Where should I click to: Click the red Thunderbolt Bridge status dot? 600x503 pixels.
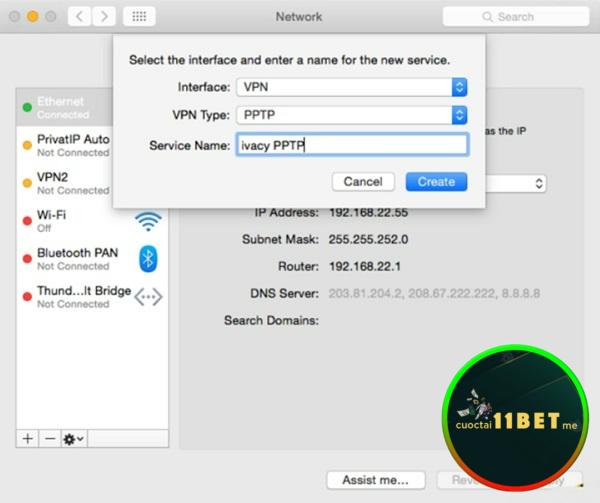tap(27, 297)
